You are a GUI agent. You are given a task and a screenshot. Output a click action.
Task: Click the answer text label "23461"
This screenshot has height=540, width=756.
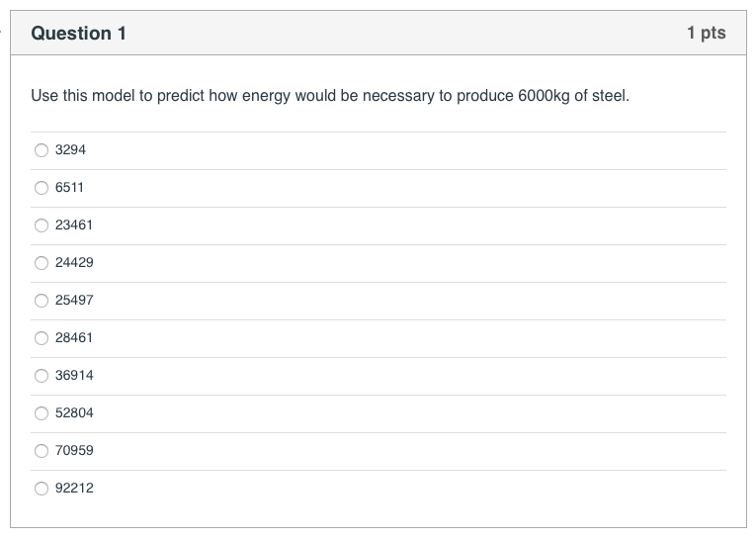tap(74, 225)
